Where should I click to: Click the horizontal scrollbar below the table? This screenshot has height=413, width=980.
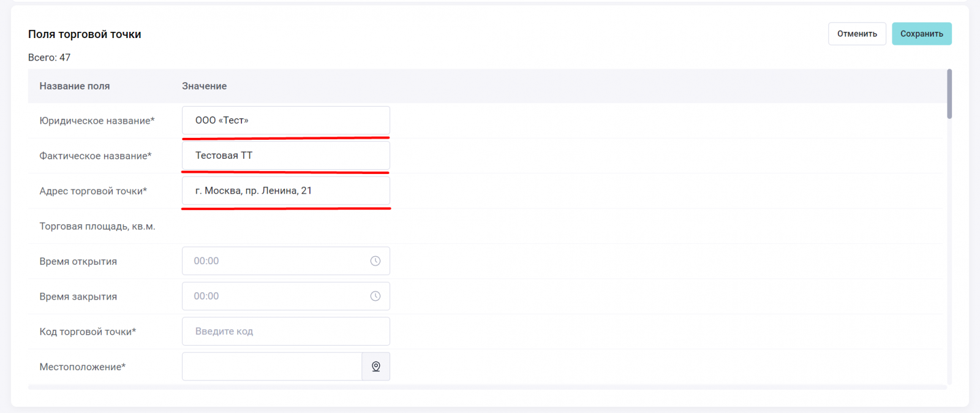tap(487, 387)
